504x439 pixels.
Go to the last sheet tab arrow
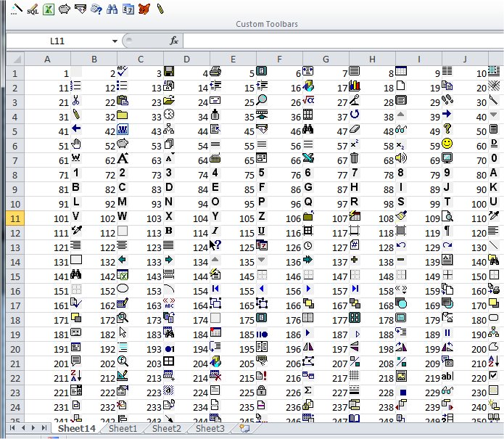tap(44, 427)
